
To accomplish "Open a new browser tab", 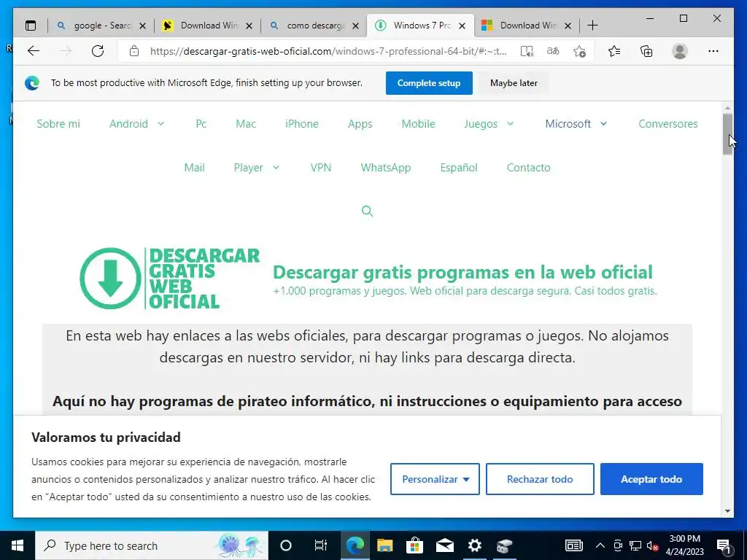I will (x=592, y=26).
